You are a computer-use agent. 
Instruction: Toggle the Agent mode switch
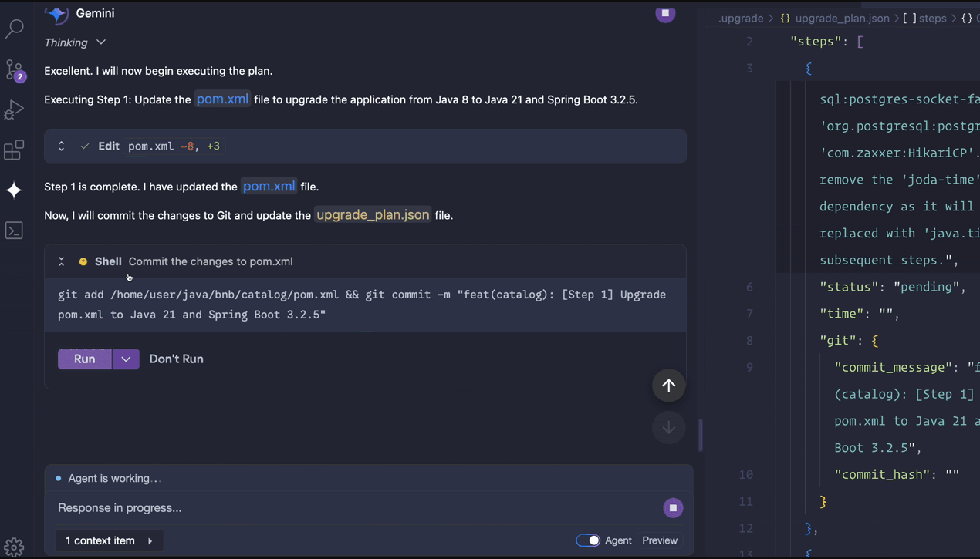(588, 540)
